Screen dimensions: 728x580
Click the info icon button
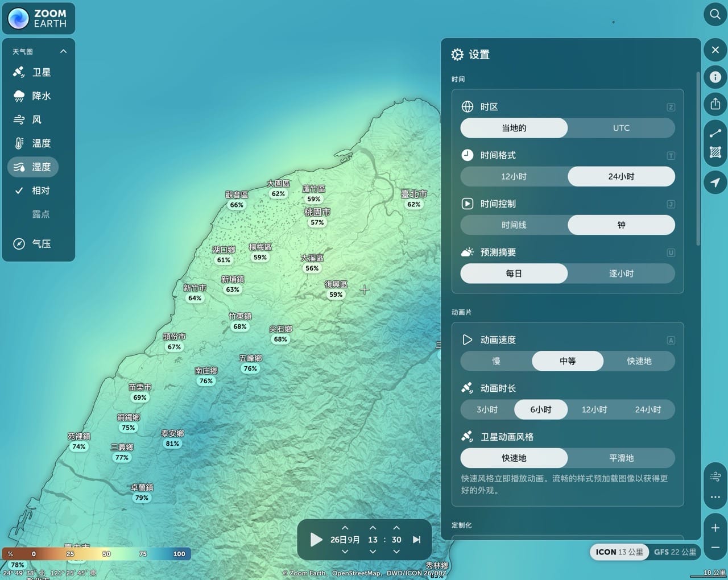click(715, 77)
